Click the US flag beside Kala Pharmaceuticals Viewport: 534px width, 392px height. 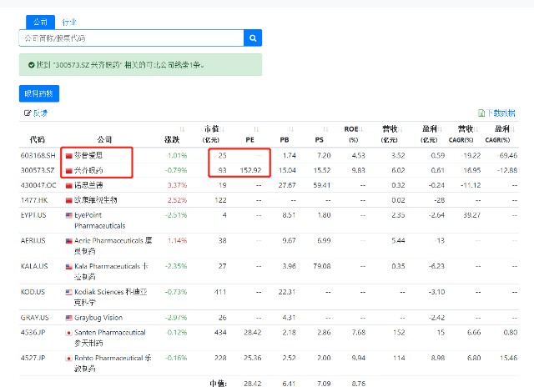pyautogui.click(x=68, y=266)
